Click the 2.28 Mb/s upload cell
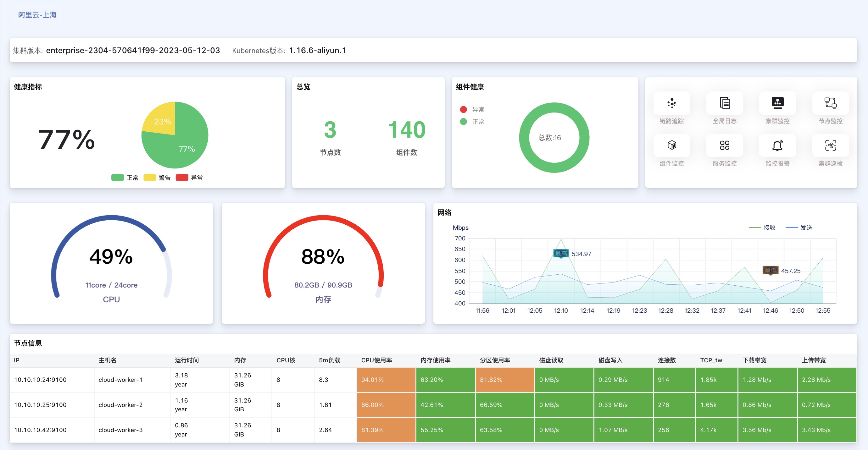The image size is (868, 450). (827, 380)
